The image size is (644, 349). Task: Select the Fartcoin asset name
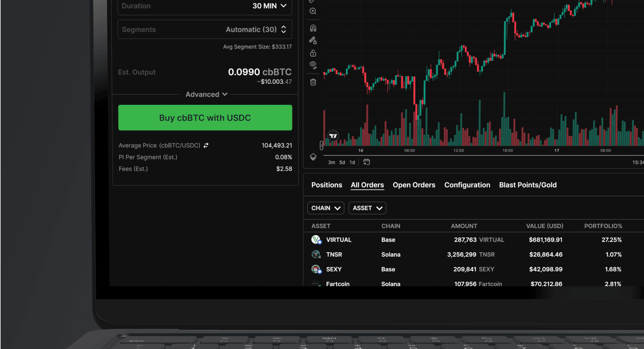click(x=338, y=284)
